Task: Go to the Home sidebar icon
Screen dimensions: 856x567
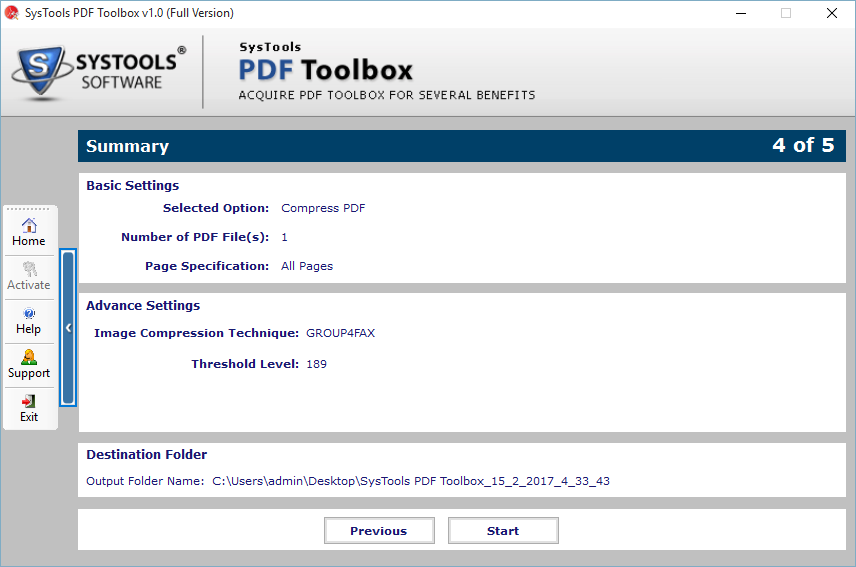Action: click(29, 232)
